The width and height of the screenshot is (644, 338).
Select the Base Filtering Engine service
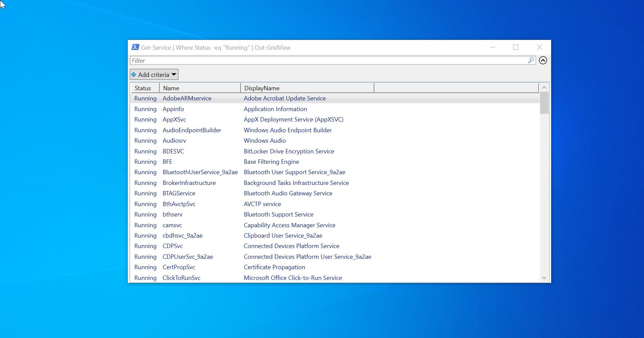235,161
